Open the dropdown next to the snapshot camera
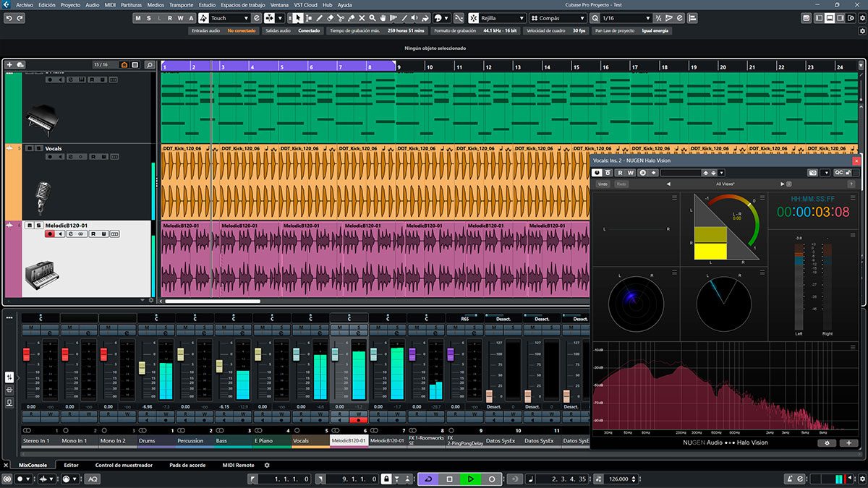The width and height of the screenshot is (868, 488). click(x=825, y=173)
